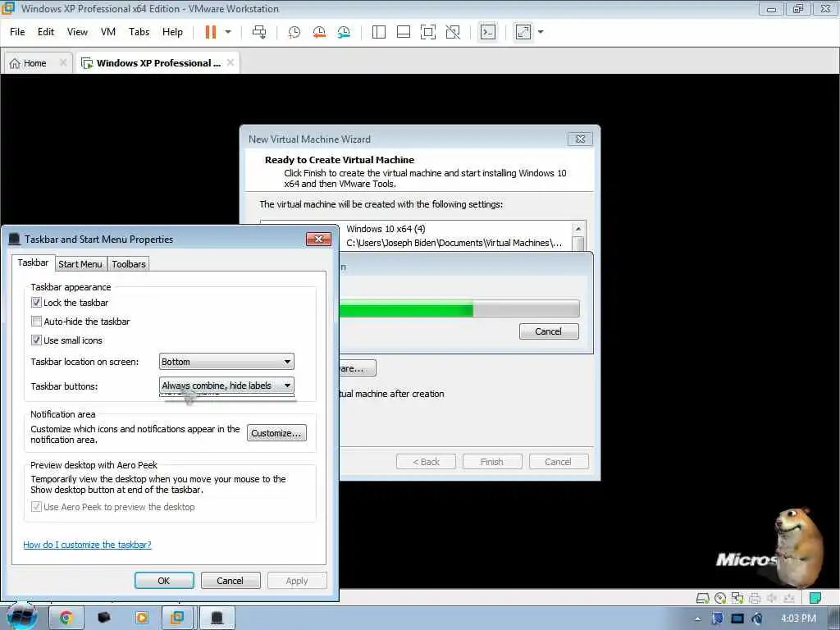Open the View menu
Image resolution: width=840 pixels, height=630 pixels.
[x=77, y=32]
